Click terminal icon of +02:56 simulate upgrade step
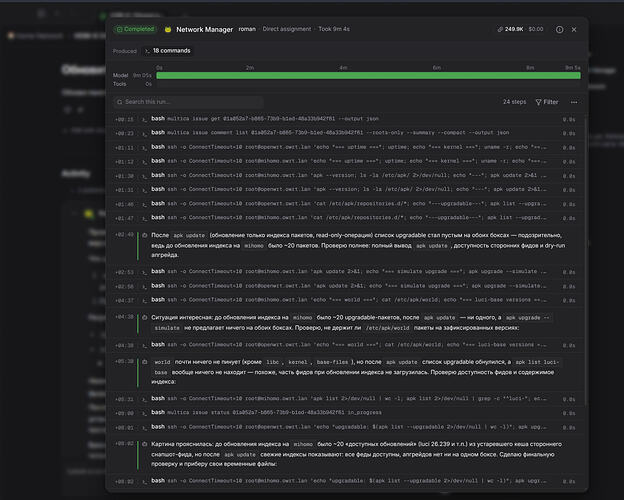This screenshot has height=500, width=624. click(x=145, y=287)
